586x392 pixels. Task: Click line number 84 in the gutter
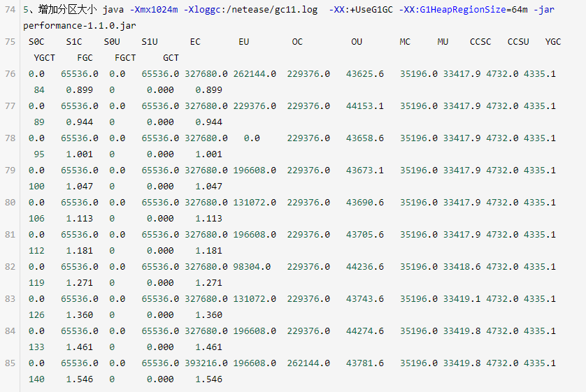[10, 331]
